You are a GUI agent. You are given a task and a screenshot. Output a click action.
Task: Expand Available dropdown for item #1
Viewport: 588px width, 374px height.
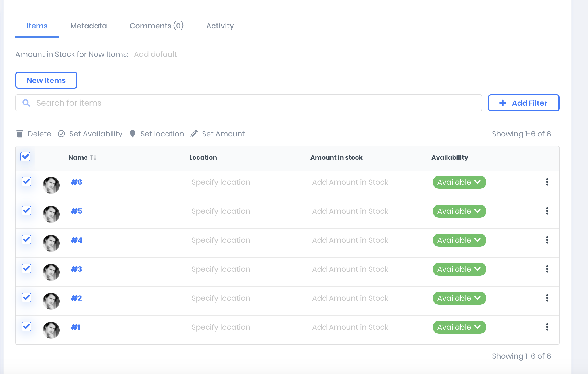tap(459, 327)
